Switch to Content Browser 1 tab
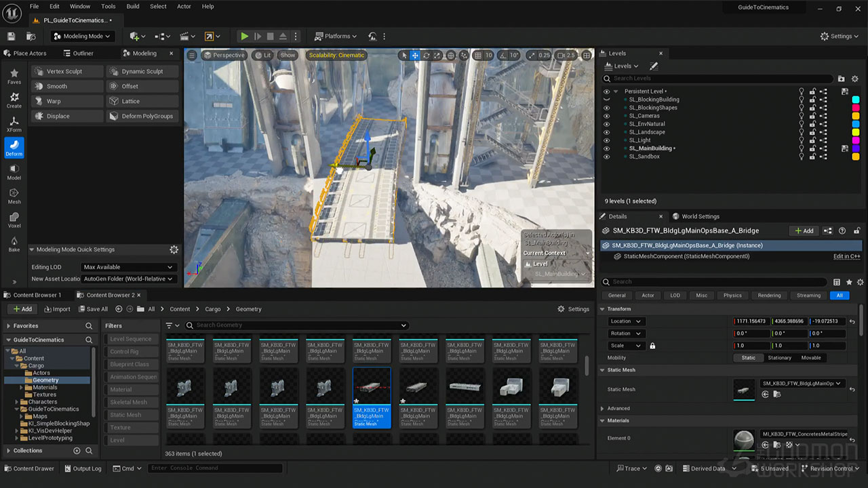The width and height of the screenshot is (868, 488). [37, 295]
